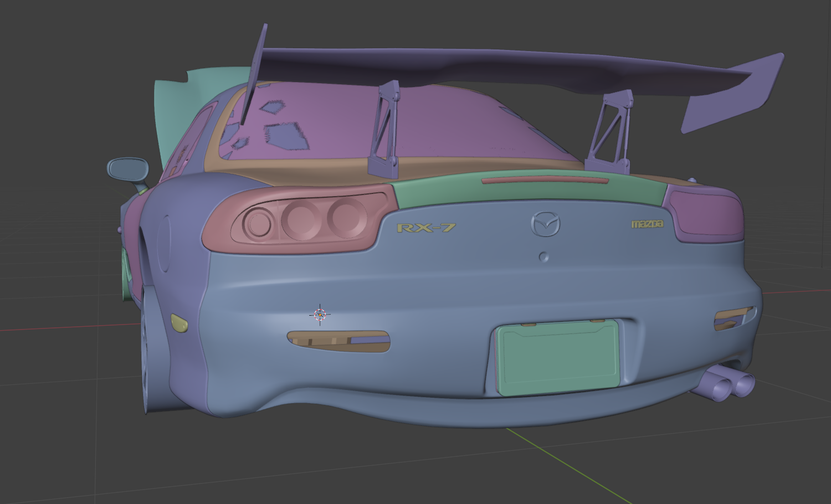Select the green license plate
Viewport: 831px width, 504px height.
click(557, 358)
